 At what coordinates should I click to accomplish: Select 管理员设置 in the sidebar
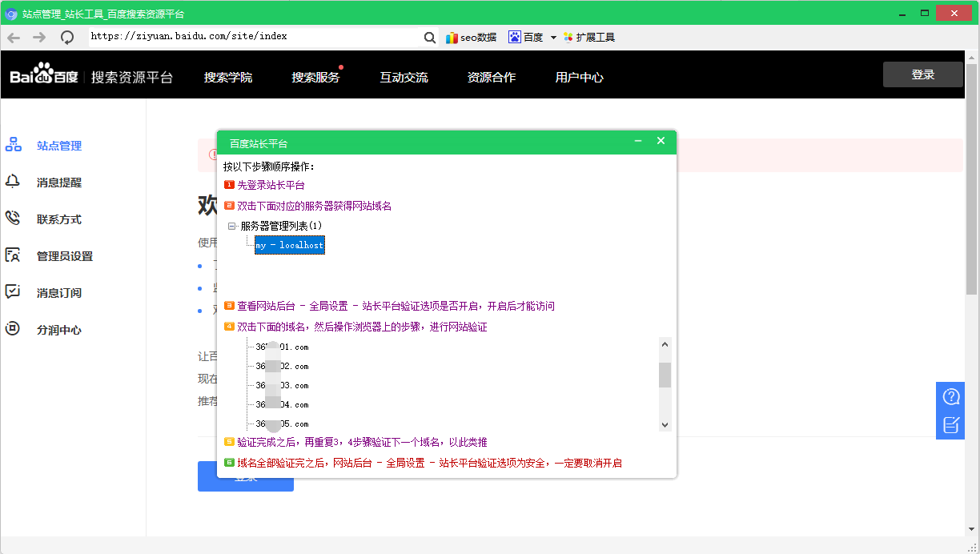(65, 256)
